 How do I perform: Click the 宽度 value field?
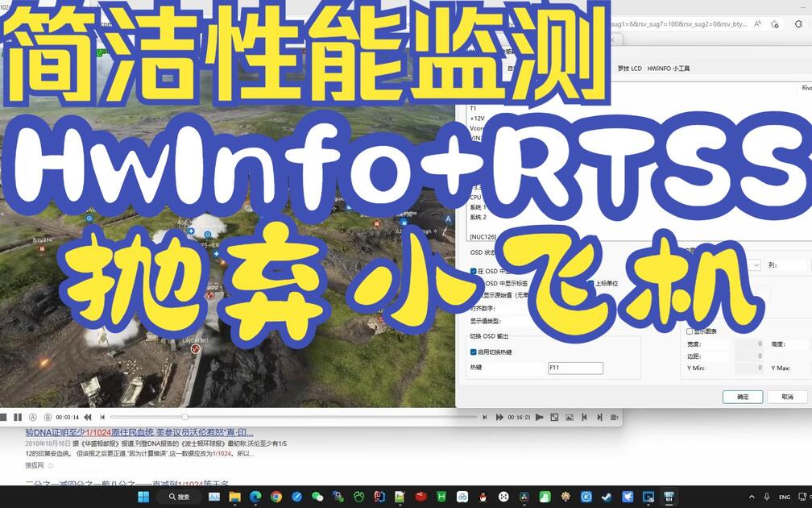749,344
